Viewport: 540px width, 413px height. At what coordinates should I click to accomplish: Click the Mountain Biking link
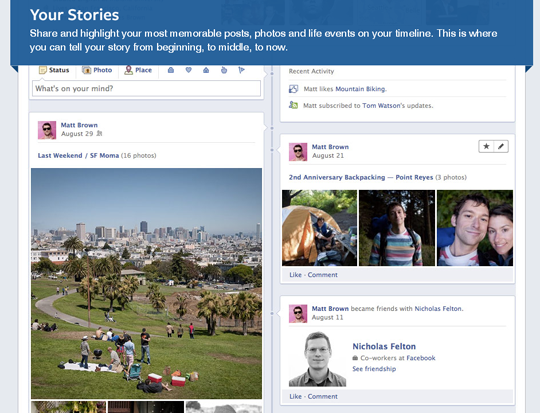[x=360, y=89]
